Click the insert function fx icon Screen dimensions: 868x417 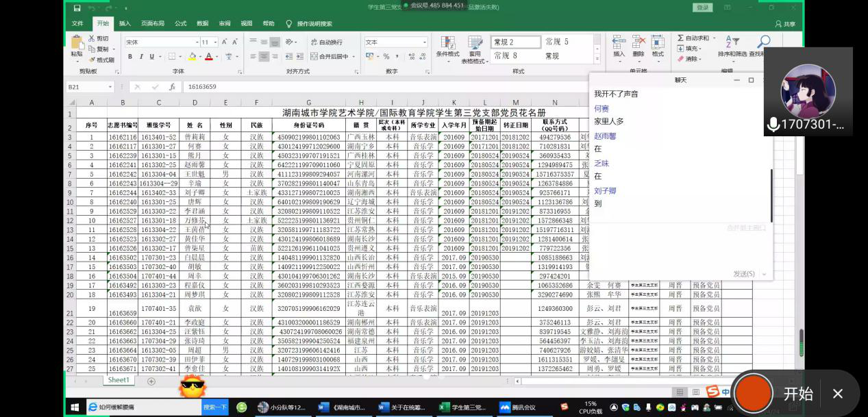(172, 87)
